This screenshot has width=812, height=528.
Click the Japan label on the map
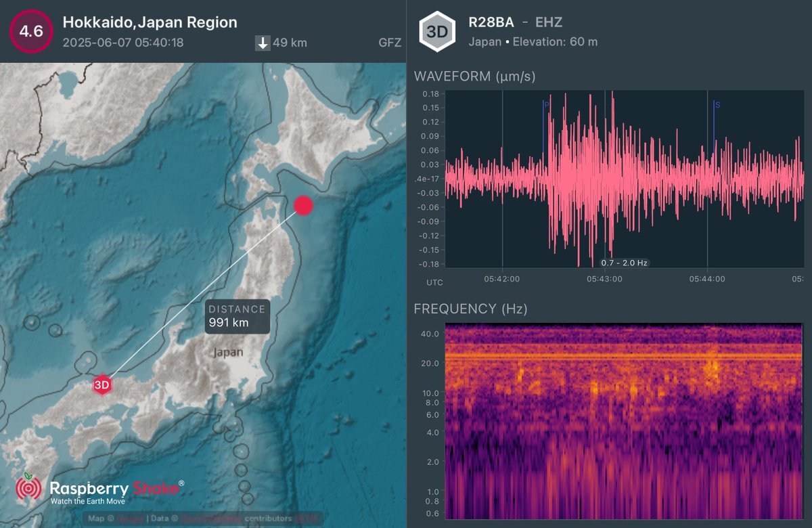tap(227, 353)
